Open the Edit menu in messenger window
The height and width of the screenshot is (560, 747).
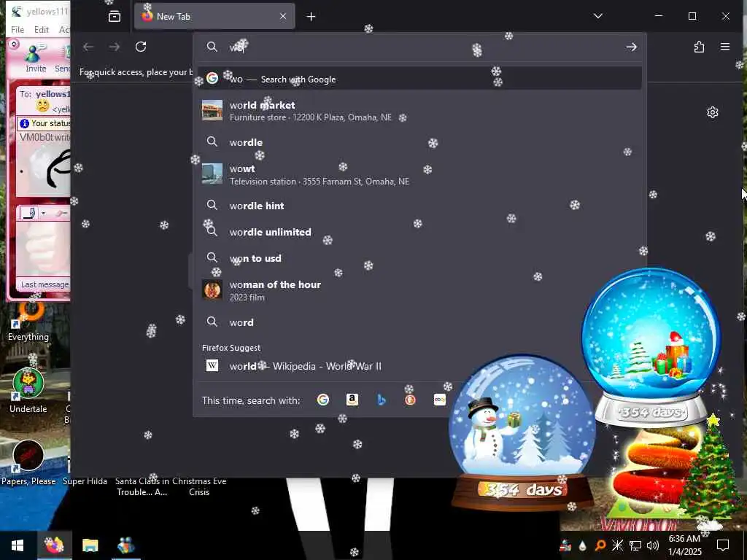coord(42,29)
